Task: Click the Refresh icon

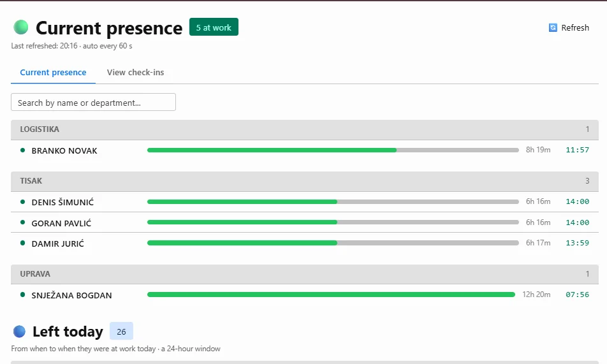Action: coord(553,27)
